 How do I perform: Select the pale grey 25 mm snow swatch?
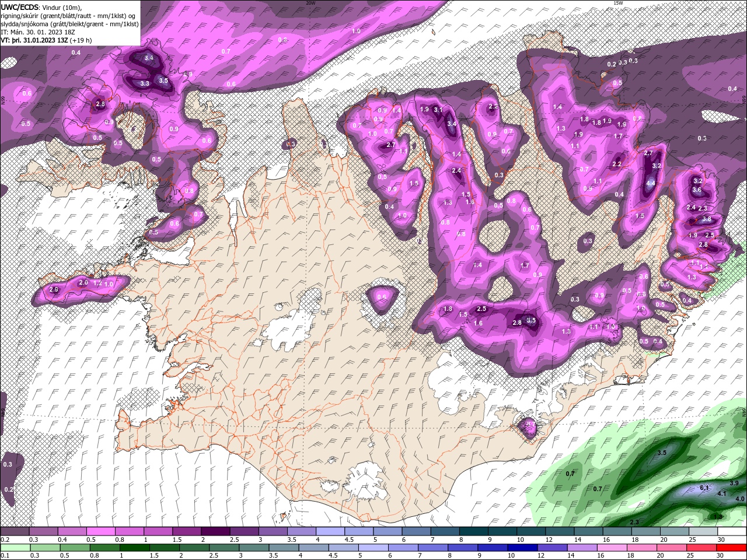[703, 531]
